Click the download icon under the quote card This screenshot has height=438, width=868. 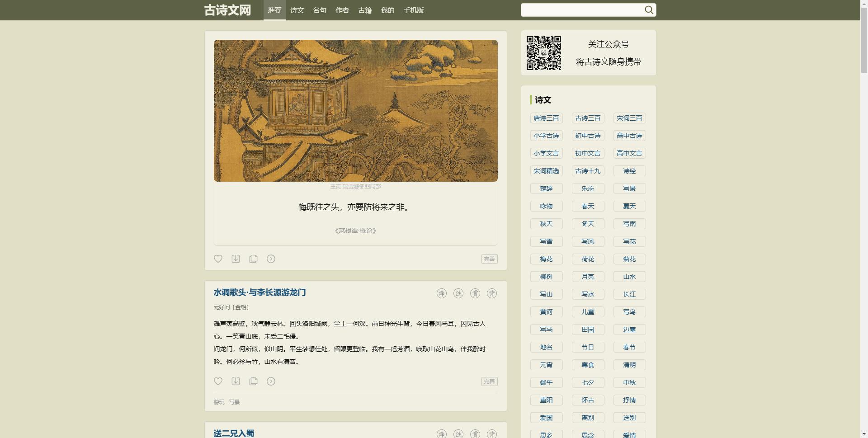point(236,259)
